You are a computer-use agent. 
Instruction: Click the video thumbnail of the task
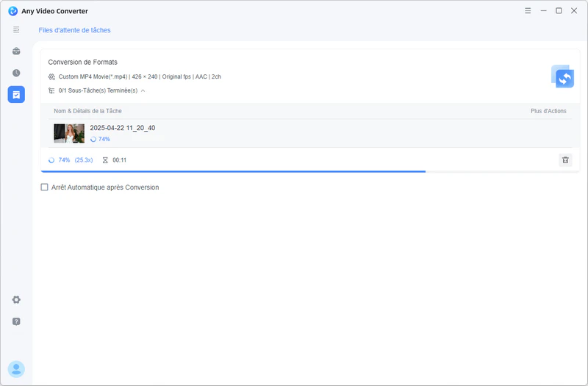69,133
